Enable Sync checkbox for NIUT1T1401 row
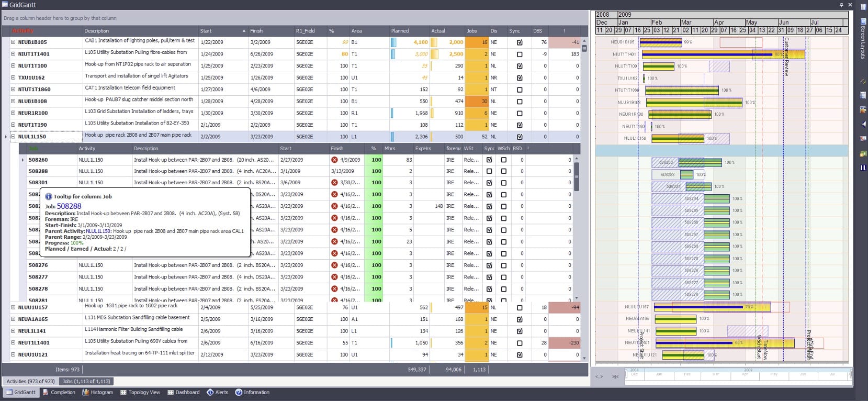868x401 pixels. click(519, 54)
